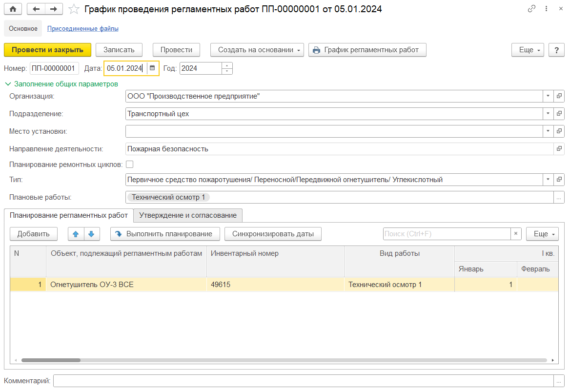The image size is (570, 392).
Task: Move row up with blue arrow
Action: [76, 234]
